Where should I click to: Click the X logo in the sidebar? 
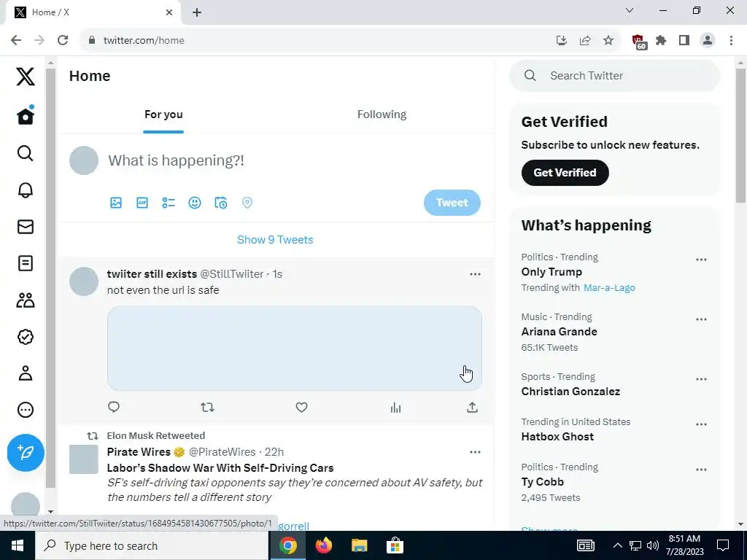pyautogui.click(x=26, y=76)
